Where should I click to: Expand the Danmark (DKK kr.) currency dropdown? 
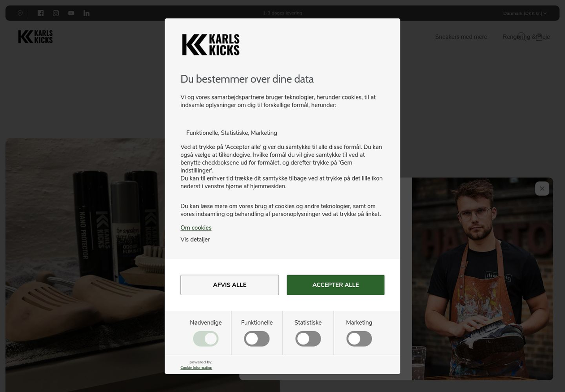525,13
